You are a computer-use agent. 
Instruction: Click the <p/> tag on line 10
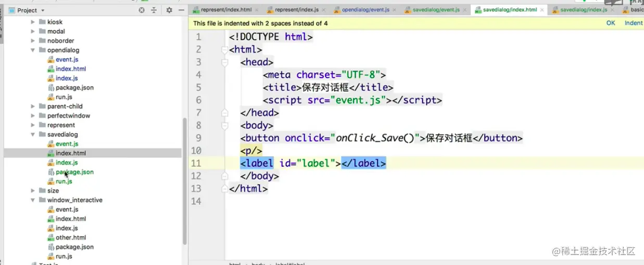pos(252,151)
